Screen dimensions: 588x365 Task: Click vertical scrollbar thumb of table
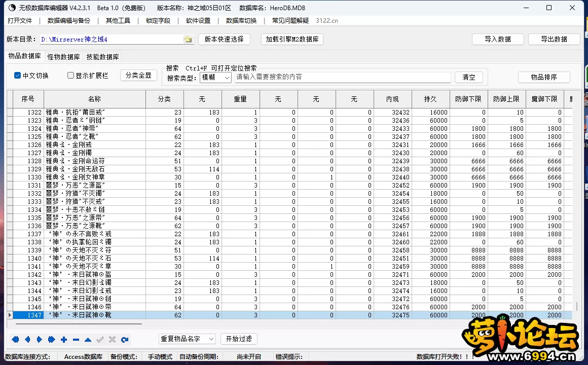point(577,307)
